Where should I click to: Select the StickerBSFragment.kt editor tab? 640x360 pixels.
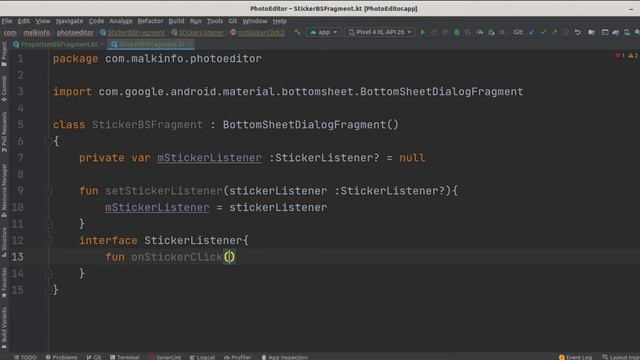point(150,44)
